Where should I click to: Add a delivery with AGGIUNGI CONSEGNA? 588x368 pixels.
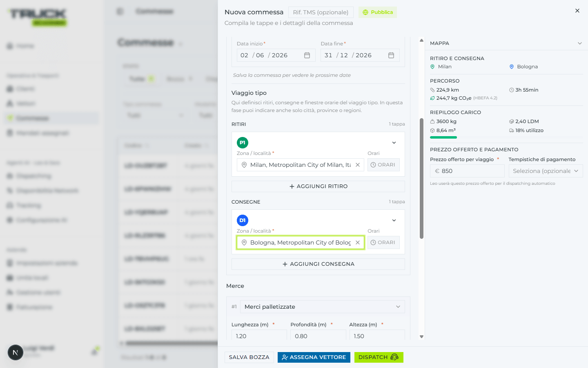pos(318,264)
